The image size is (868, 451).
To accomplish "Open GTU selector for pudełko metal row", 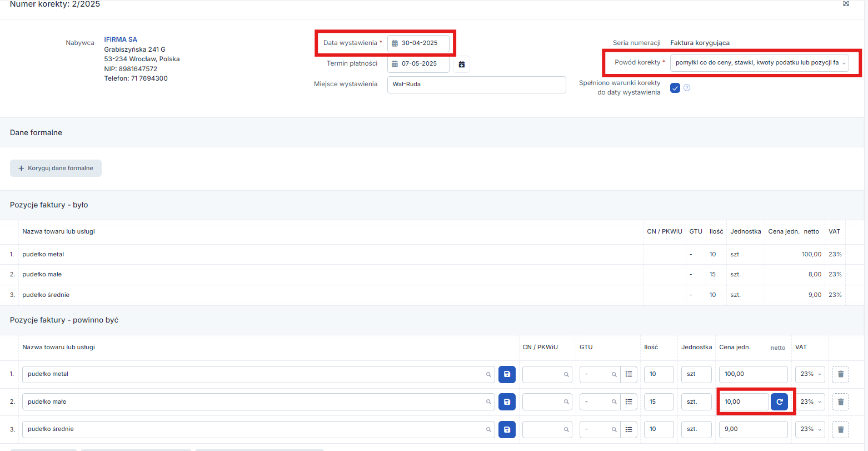I will click(x=600, y=374).
